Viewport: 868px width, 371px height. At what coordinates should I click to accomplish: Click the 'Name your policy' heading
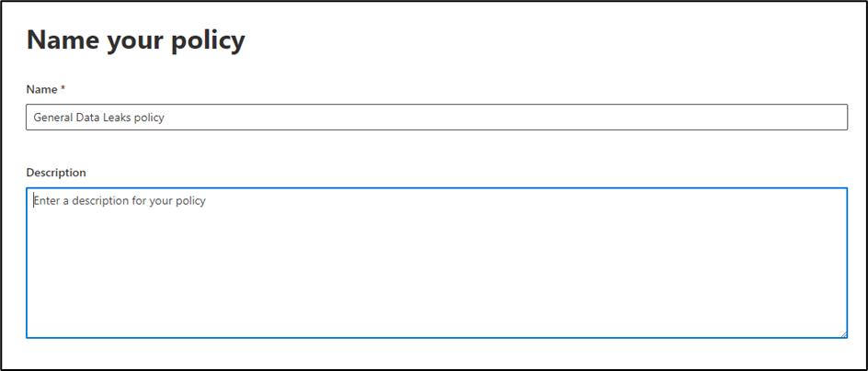click(x=136, y=40)
